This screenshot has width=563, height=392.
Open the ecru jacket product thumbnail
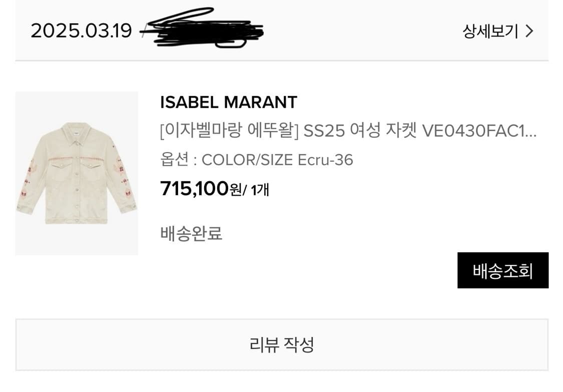(x=77, y=173)
